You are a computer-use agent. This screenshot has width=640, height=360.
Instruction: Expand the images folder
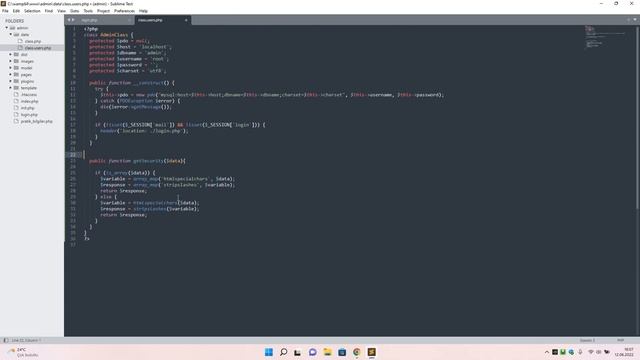click(x=11, y=61)
